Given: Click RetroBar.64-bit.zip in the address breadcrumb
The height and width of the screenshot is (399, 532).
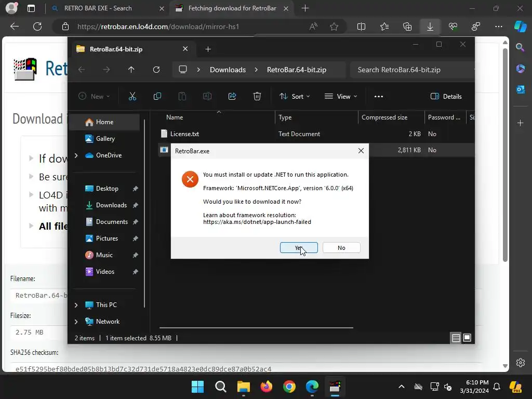Looking at the screenshot, I should click(x=297, y=70).
